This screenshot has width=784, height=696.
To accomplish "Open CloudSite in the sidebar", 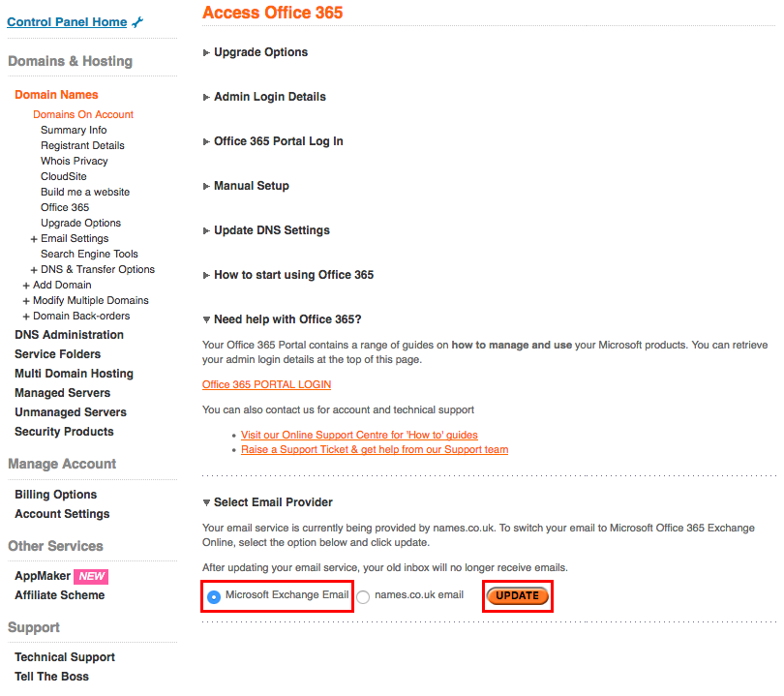I will [64, 176].
